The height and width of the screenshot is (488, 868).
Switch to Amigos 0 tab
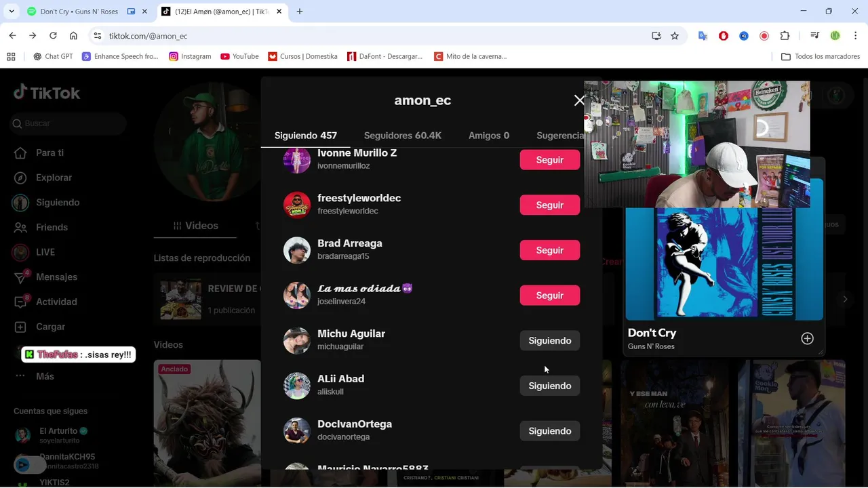489,136
